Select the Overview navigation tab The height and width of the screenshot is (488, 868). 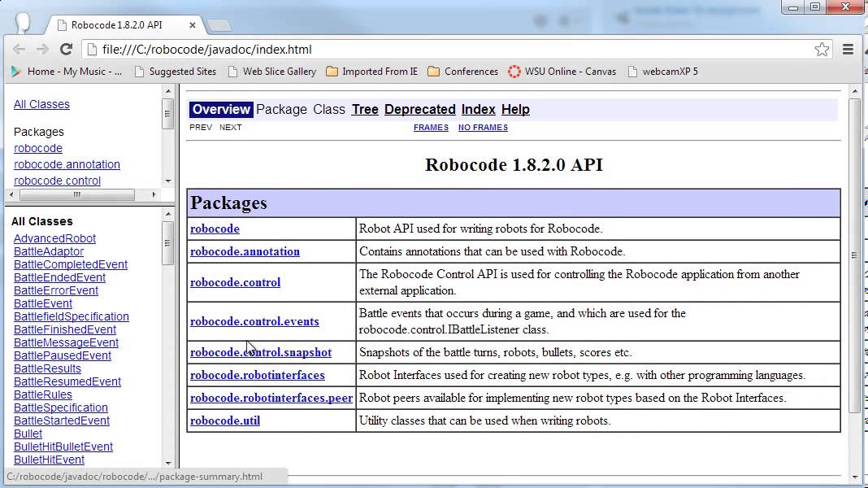(221, 109)
